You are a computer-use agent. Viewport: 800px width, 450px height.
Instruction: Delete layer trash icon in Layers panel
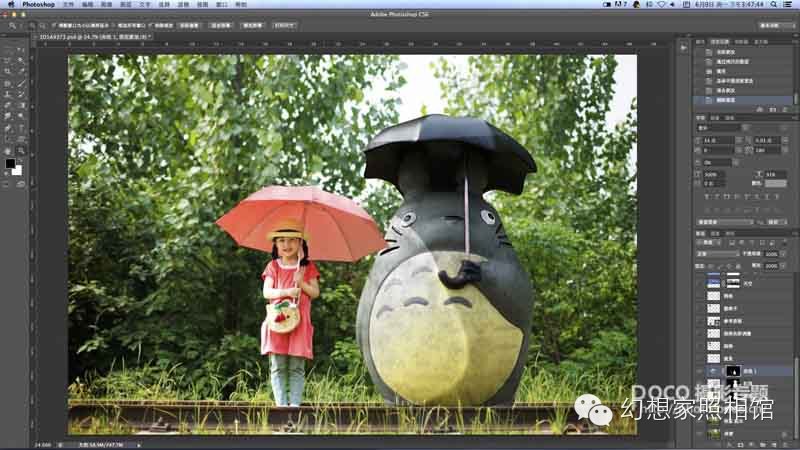(x=786, y=445)
